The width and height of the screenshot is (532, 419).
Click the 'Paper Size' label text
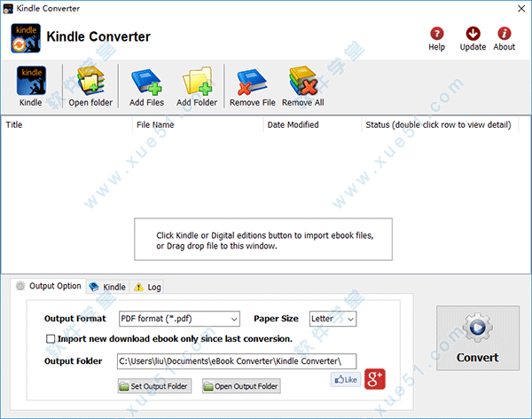point(276,319)
